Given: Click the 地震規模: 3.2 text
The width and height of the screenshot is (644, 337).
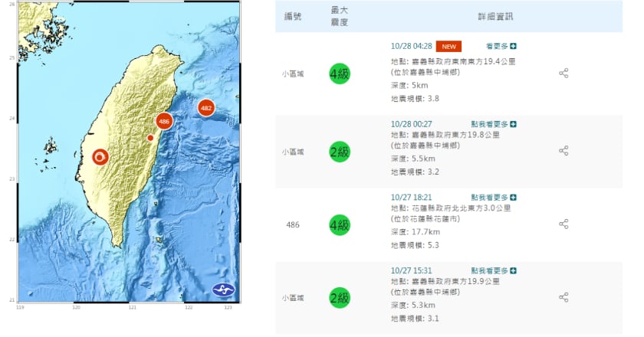Looking at the screenshot, I should [415, 172].
